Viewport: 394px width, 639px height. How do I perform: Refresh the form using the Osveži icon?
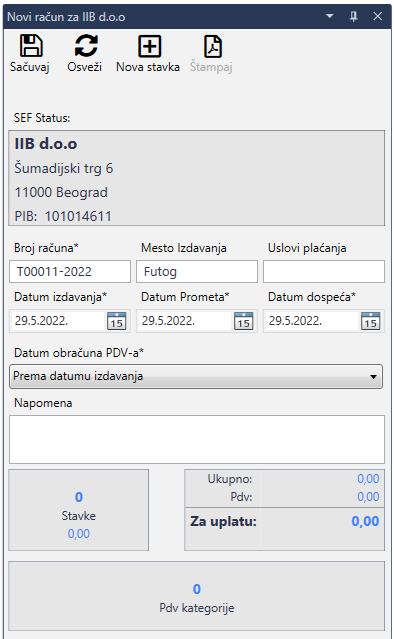(x=86, y=46)
